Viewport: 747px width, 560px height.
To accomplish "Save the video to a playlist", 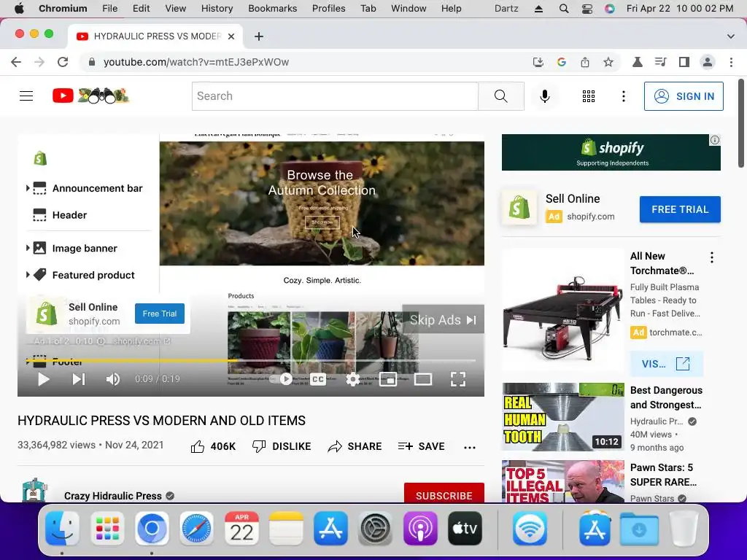I will 421,447.
